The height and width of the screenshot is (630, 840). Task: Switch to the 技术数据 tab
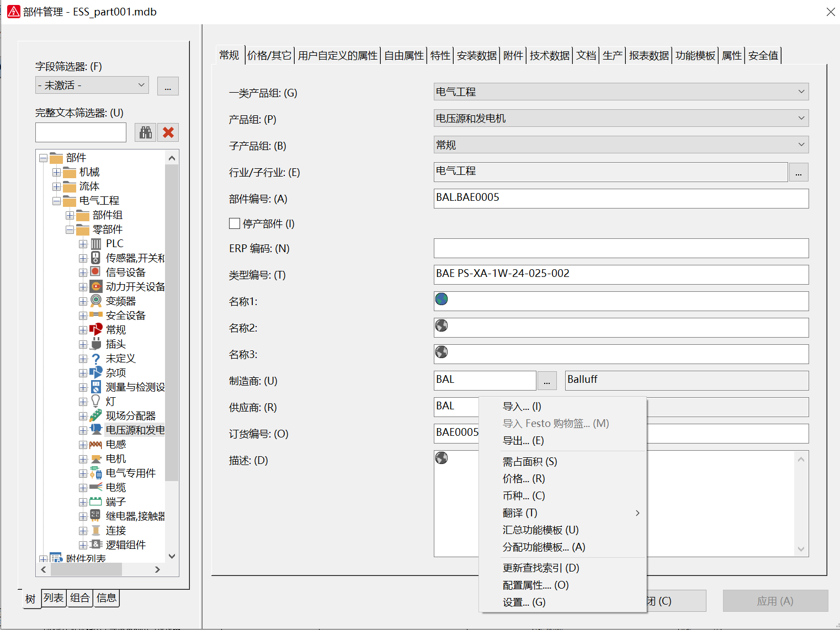(550, 55)
